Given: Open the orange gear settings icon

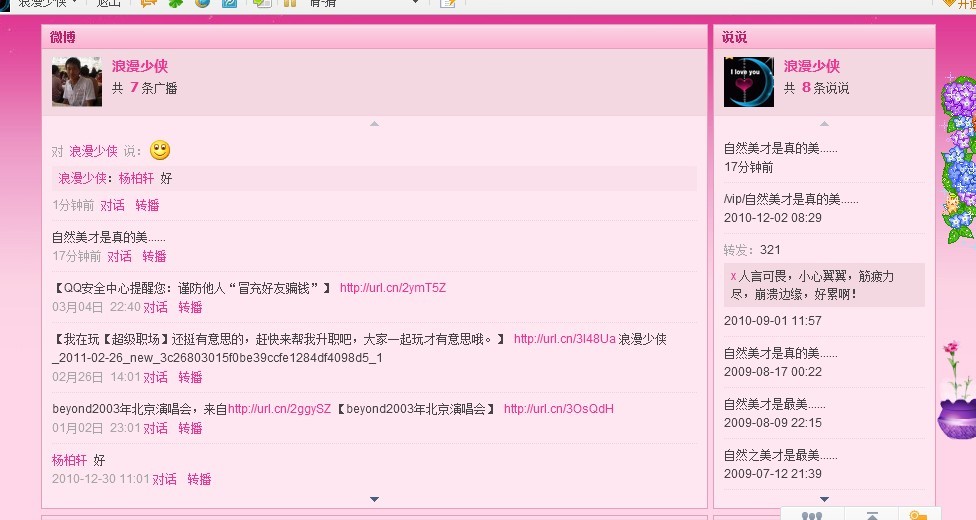Looking at the screenshot, I should 918,516.
